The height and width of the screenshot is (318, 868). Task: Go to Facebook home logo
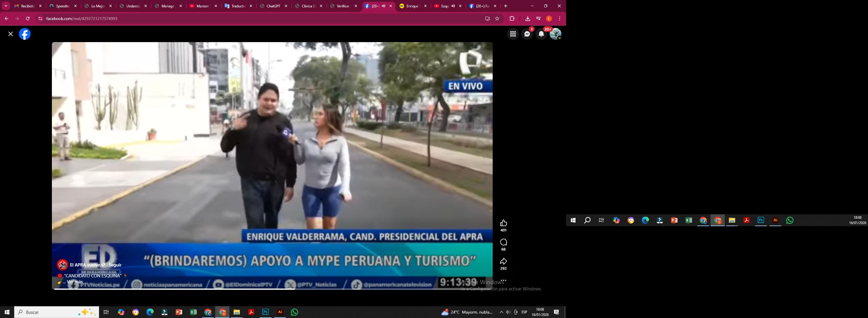click(24, 34)
